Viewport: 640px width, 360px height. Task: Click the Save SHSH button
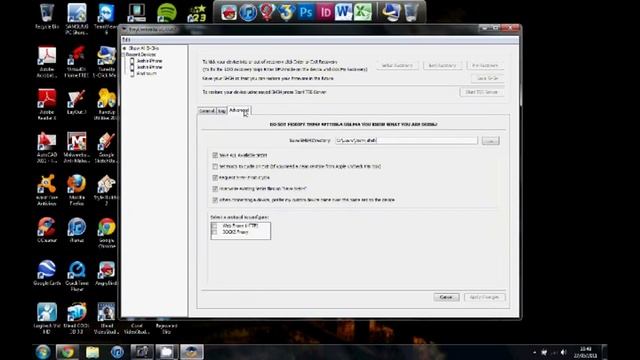(x=487, y=78)
